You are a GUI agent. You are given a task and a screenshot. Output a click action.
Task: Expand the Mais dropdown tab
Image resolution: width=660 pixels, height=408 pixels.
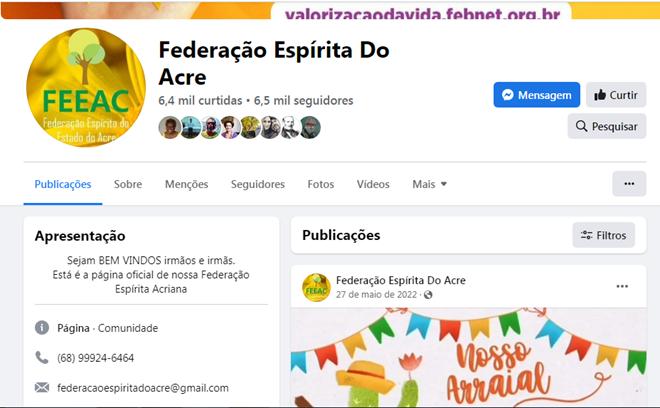coord(429,184)
